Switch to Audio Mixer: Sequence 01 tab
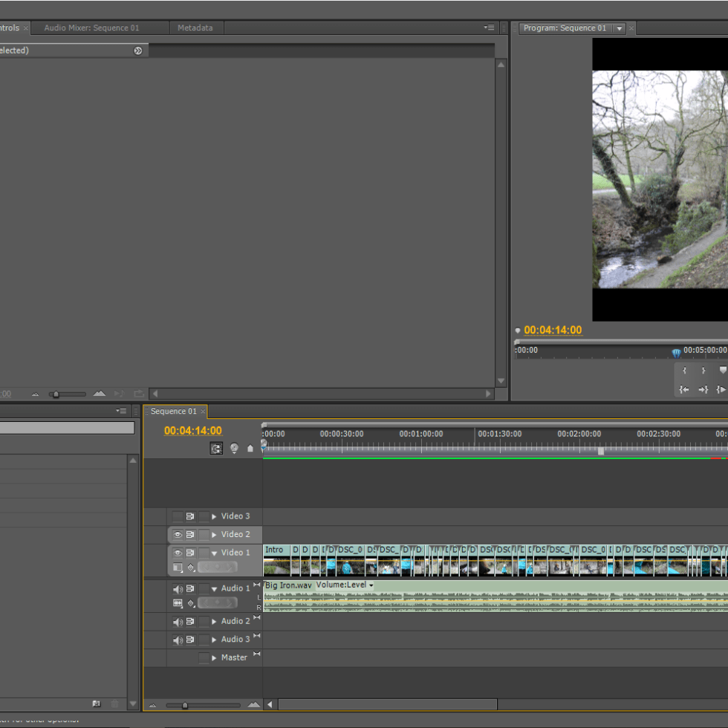 (91, 28)
